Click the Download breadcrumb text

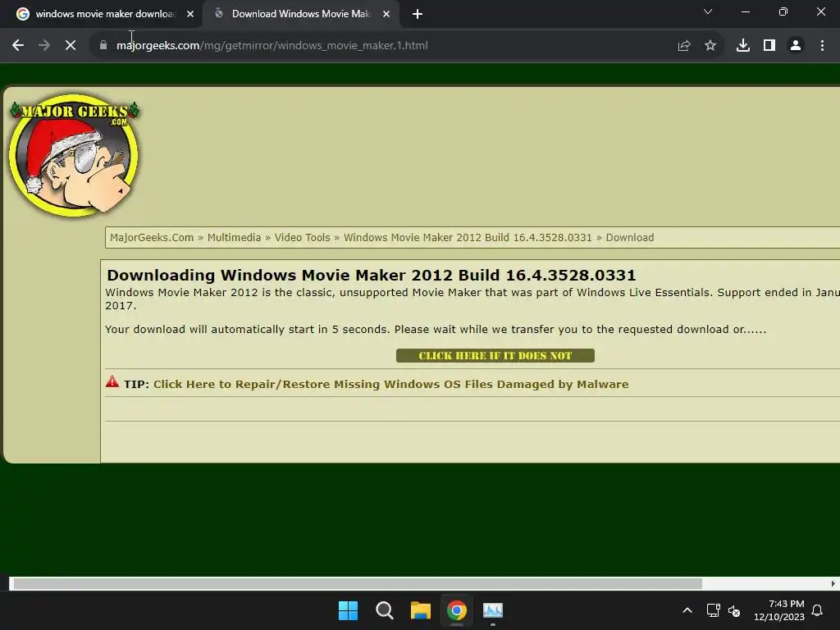coord(629,238)
